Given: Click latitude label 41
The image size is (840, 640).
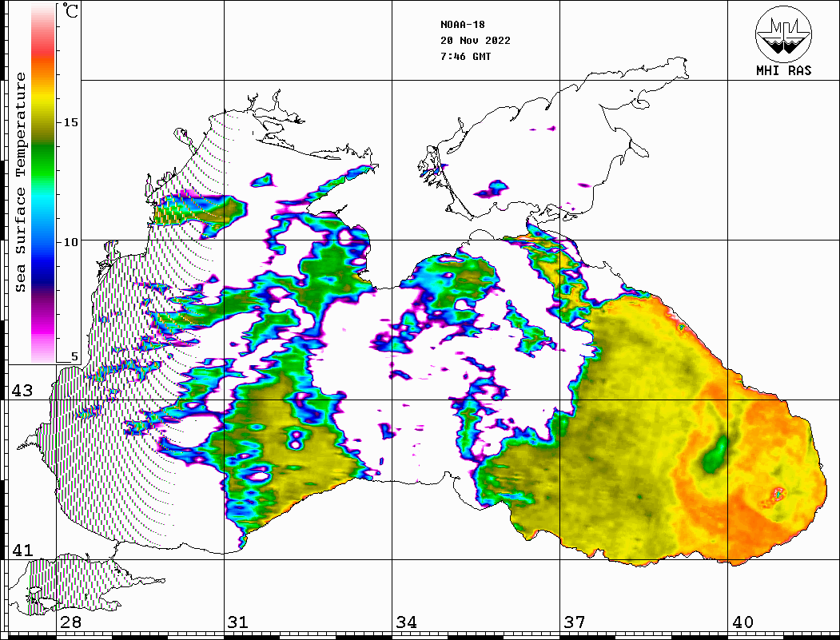Looking at the screenshot, I should pyautogui.click(x=22, y=550).
